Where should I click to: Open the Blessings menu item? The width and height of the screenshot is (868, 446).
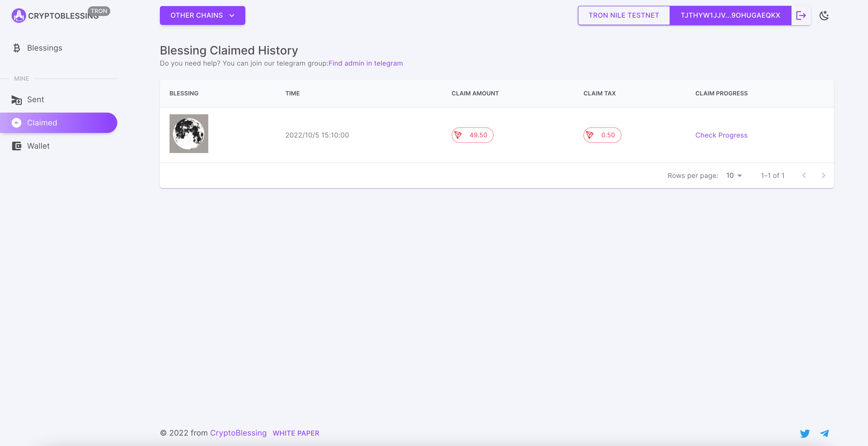tap(45, 48)
